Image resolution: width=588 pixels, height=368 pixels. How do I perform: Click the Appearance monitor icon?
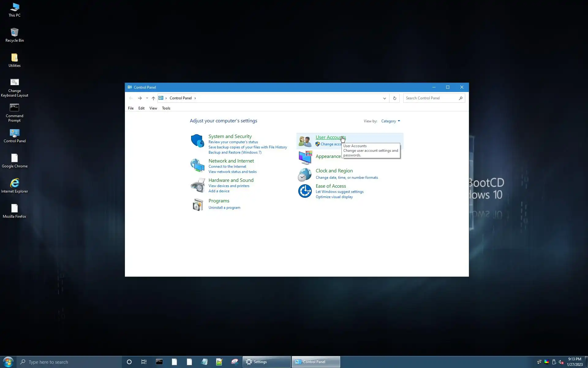tap(305, 157)
